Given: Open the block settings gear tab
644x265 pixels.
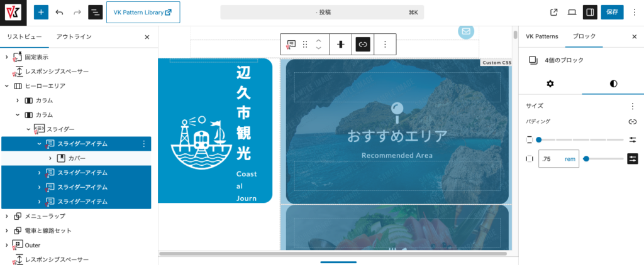Looking at the screenshot, I should click(550, 84).
